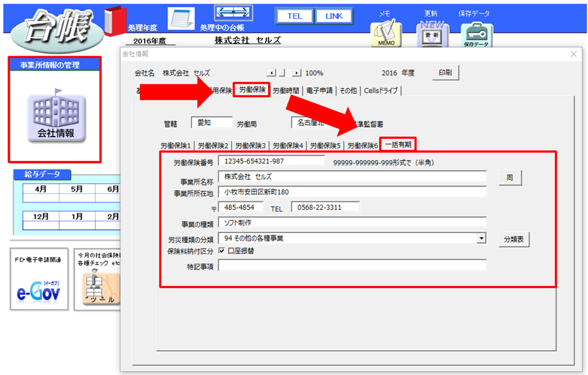Click the 管轄 愛知 労働局 field
Viewport: 588px width, 375px height.
click(x=212, y=123)
